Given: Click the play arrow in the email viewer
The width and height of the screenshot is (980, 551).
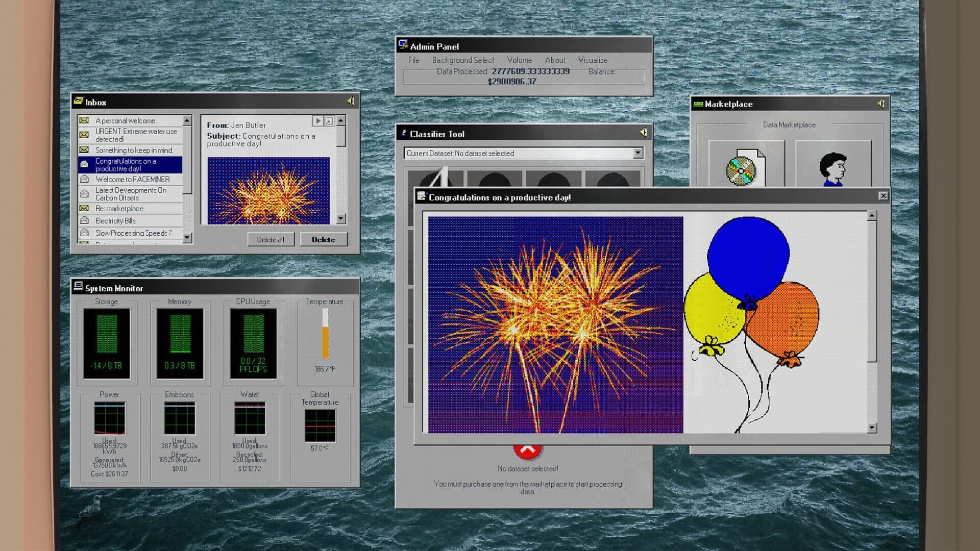Looking at the screenshot, I should (x=318, y=121).
